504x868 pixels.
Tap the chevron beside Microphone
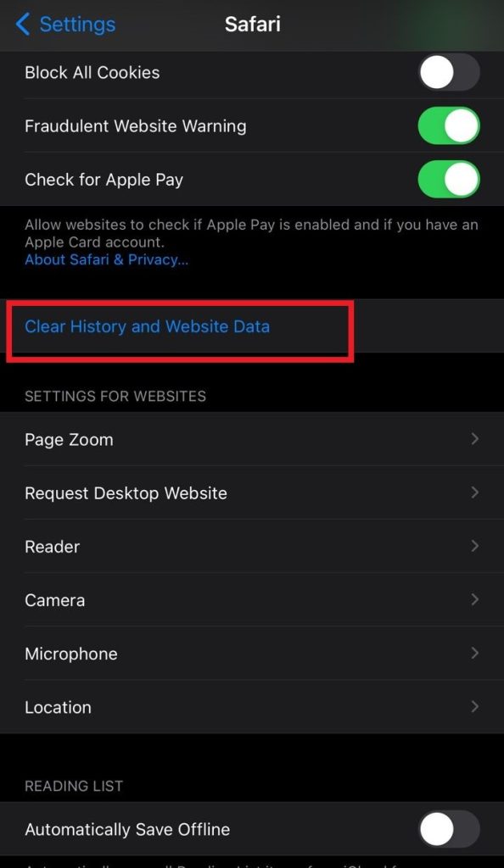coord(474,654)
